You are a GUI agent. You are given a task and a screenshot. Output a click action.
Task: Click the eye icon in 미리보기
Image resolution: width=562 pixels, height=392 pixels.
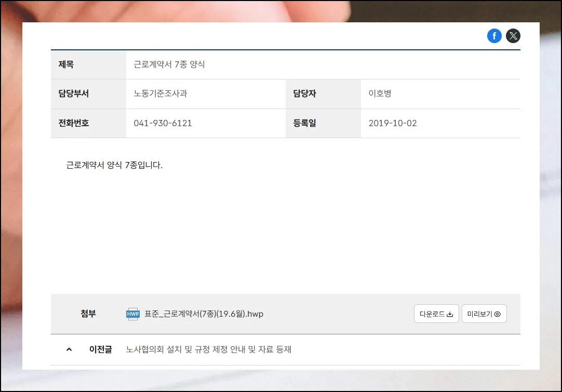click(498, 314)
